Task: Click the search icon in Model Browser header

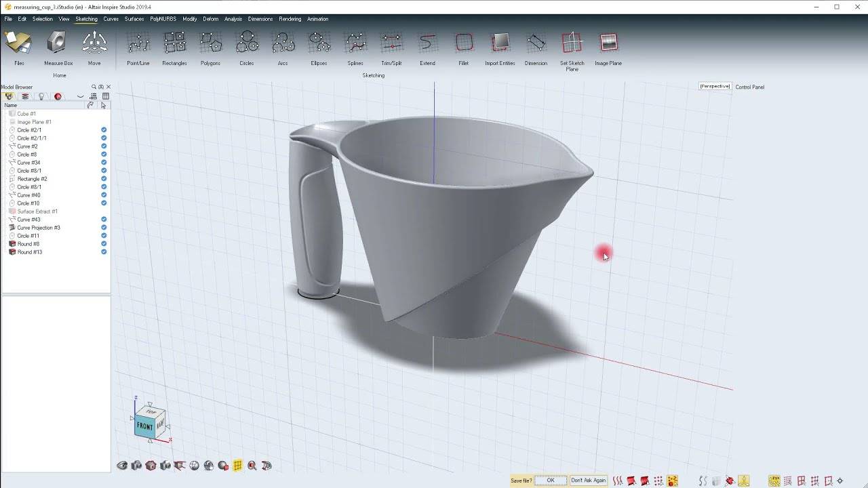Action: coord(94,87)
